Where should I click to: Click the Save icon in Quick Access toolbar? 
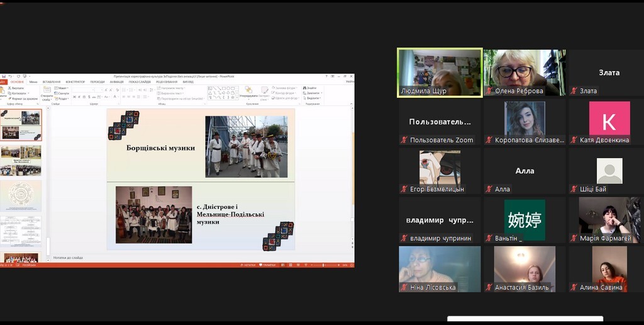pyautogui.click(x=3, y=77)
